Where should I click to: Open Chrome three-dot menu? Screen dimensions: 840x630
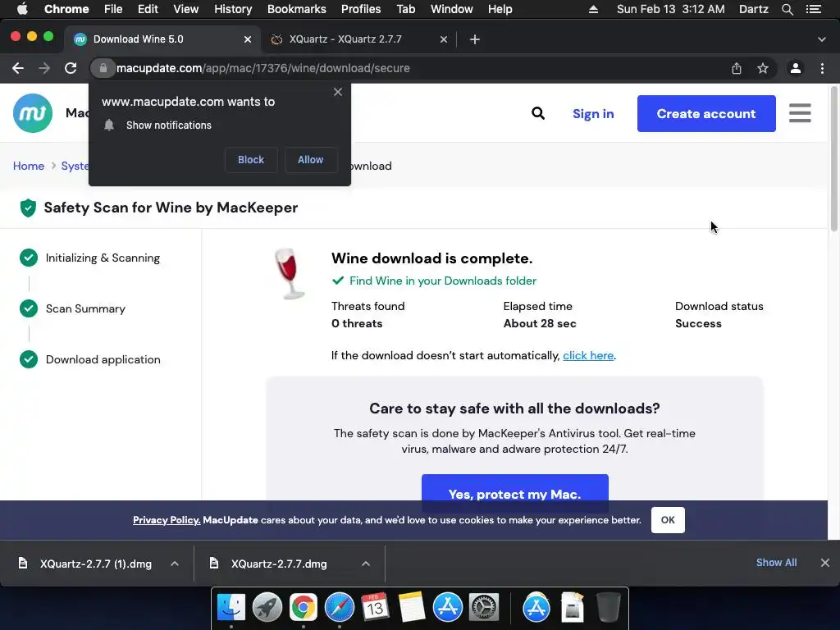(x=822, y=68)
